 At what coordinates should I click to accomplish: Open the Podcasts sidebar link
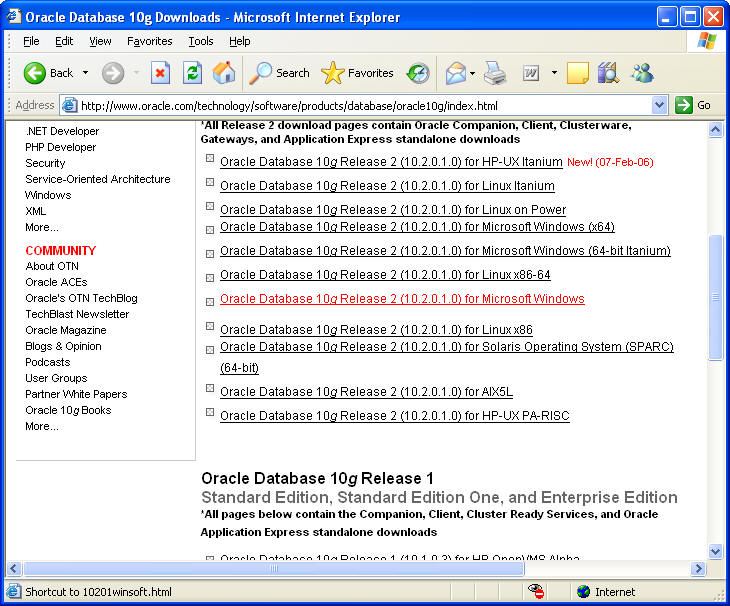[x=47, y=362]
